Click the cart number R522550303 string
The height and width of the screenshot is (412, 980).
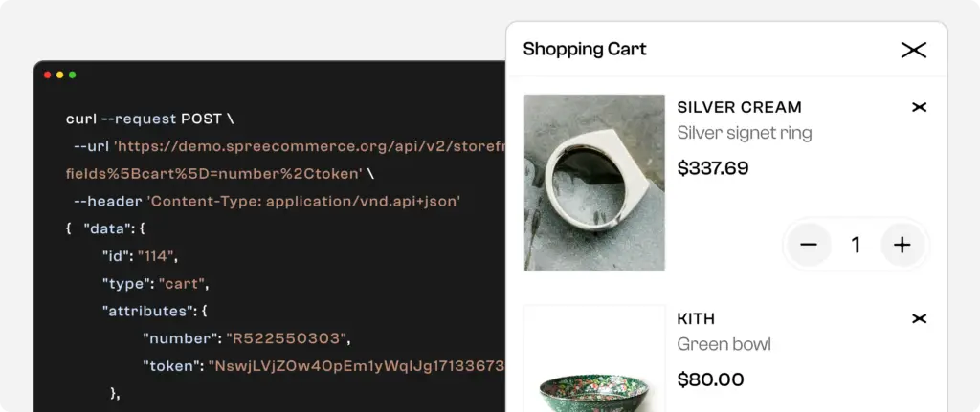tap(289, 338)
